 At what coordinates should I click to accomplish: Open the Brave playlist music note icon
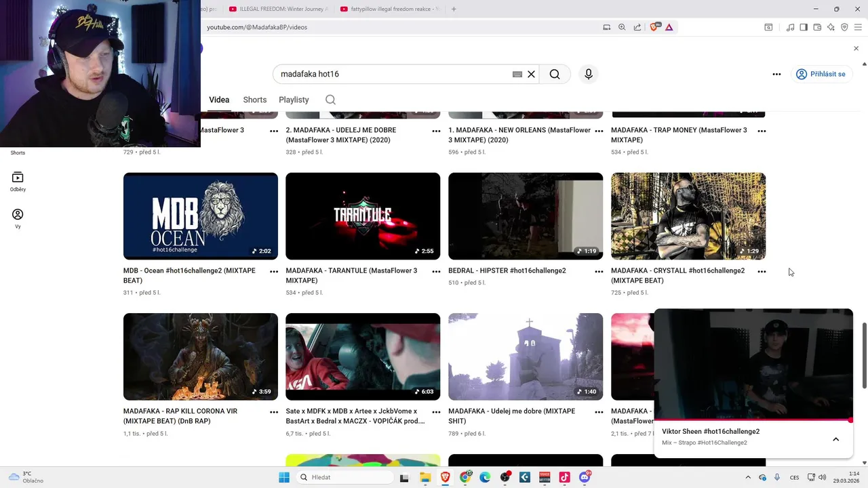[x=790, y=27]
